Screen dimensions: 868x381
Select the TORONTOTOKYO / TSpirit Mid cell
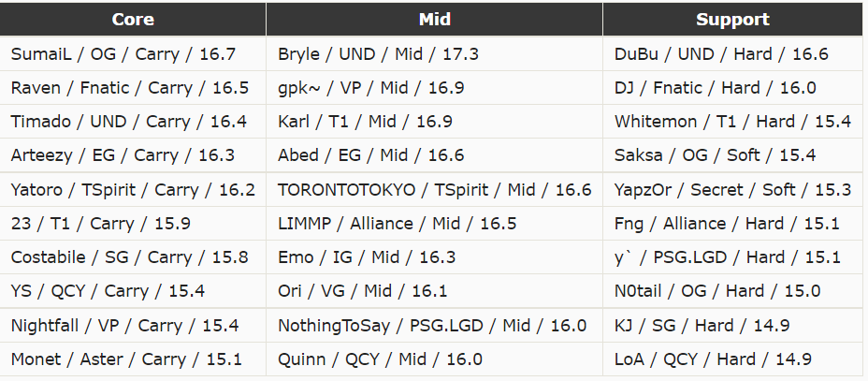click(434, 190)
